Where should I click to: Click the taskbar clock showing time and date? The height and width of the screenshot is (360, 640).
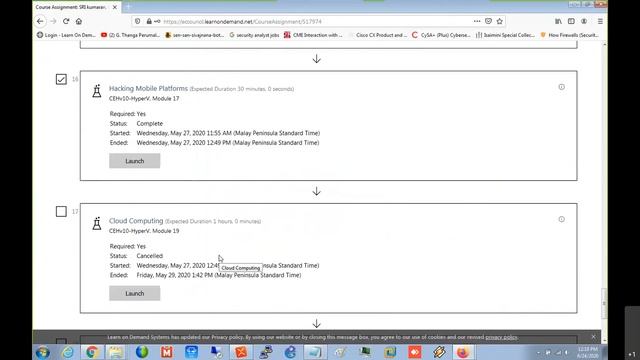588,353
